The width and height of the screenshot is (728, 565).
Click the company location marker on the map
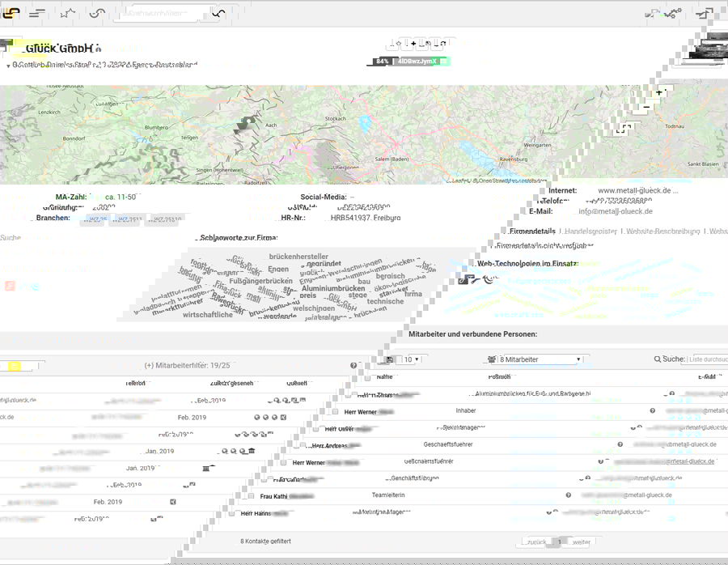(244, 125)
